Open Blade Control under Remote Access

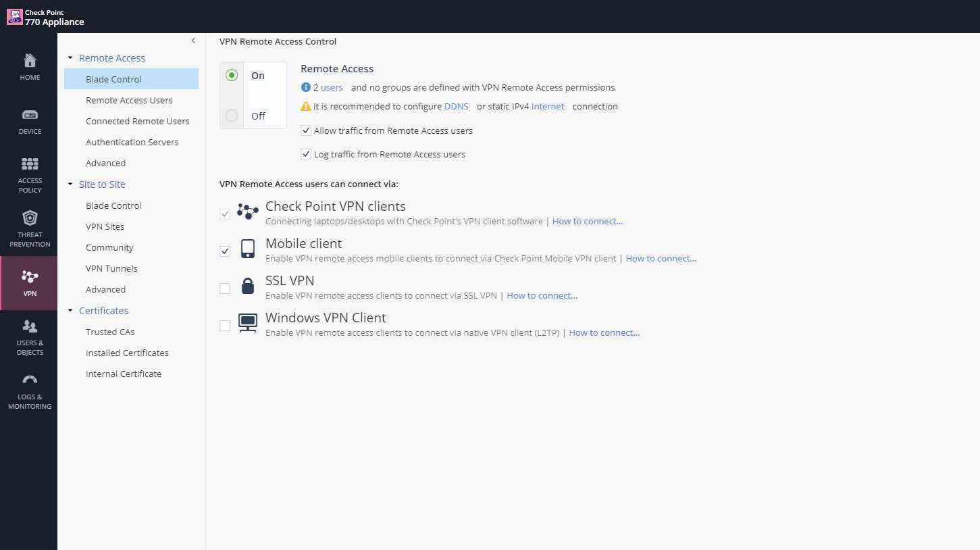coord(131,79)
